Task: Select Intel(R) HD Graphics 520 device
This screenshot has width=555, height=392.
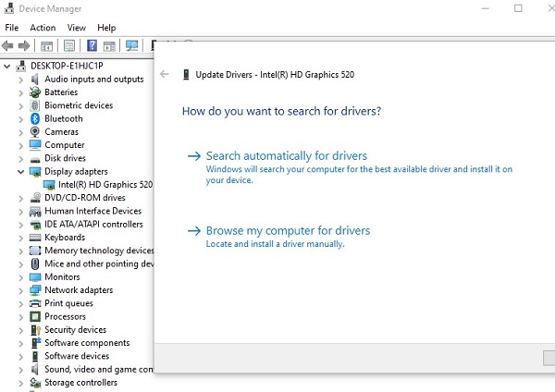Action: [105, 185]
